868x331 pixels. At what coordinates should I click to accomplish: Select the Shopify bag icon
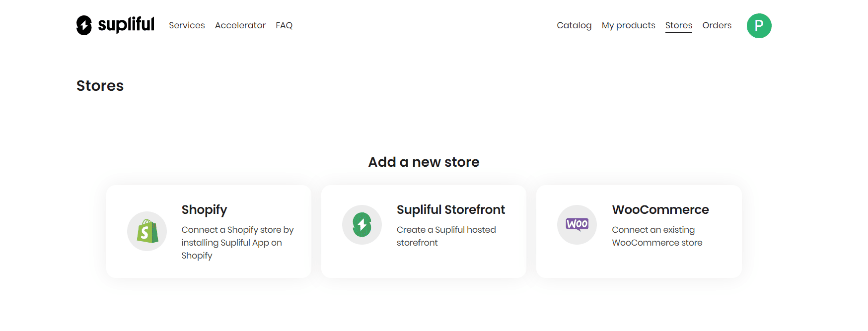[147, 231]
